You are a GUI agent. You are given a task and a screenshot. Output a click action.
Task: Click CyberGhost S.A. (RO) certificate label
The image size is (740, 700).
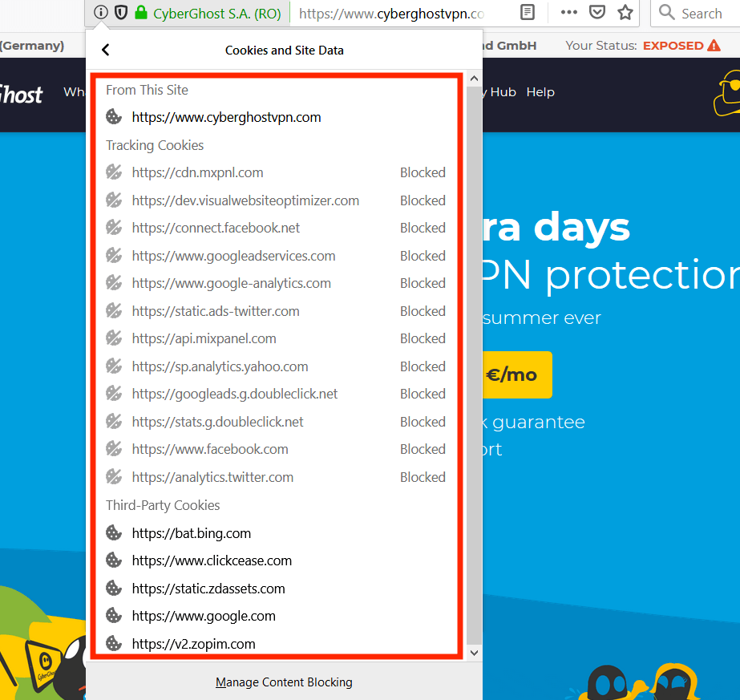[x=217, y=13]
